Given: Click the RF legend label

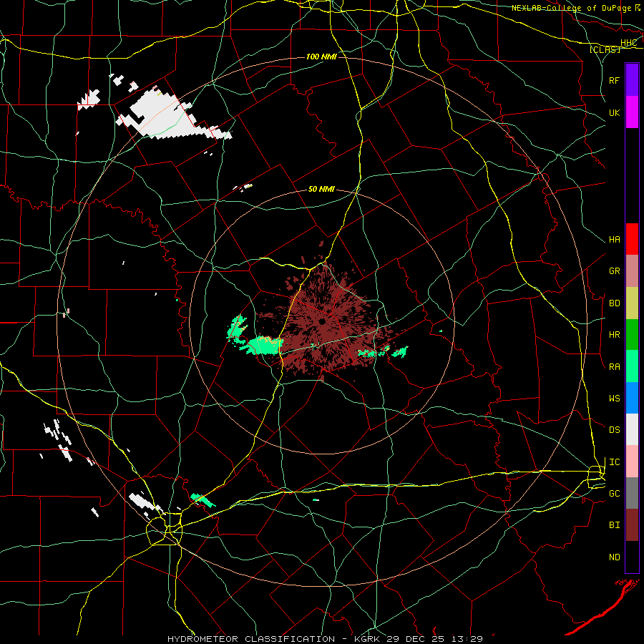Looking at the screenshot, I should [615, 80].
